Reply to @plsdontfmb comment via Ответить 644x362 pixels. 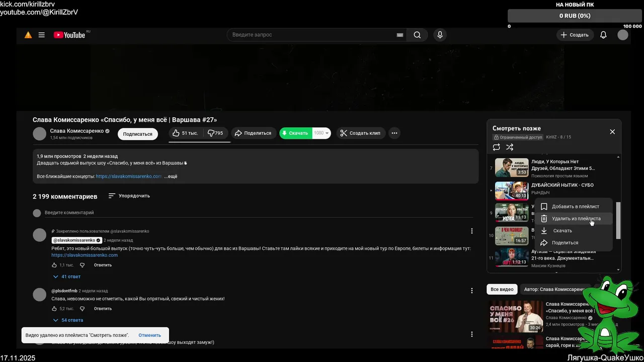103,309
